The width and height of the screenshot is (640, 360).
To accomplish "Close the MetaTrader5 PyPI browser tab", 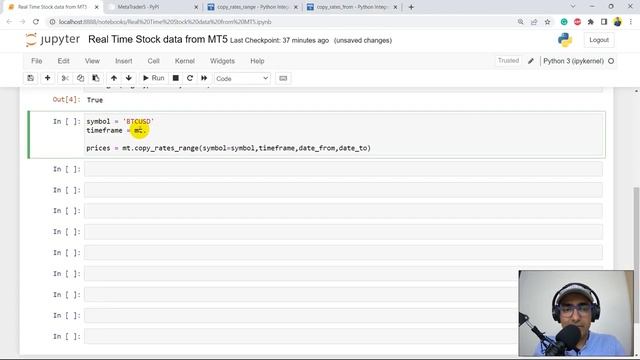I will pos(196,7).
